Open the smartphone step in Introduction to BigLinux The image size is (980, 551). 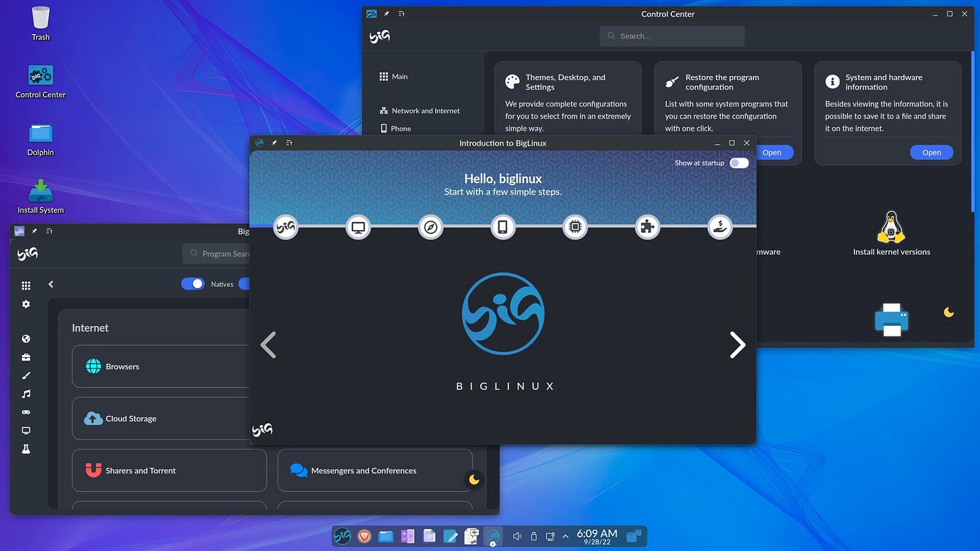(x=503, y=227)
